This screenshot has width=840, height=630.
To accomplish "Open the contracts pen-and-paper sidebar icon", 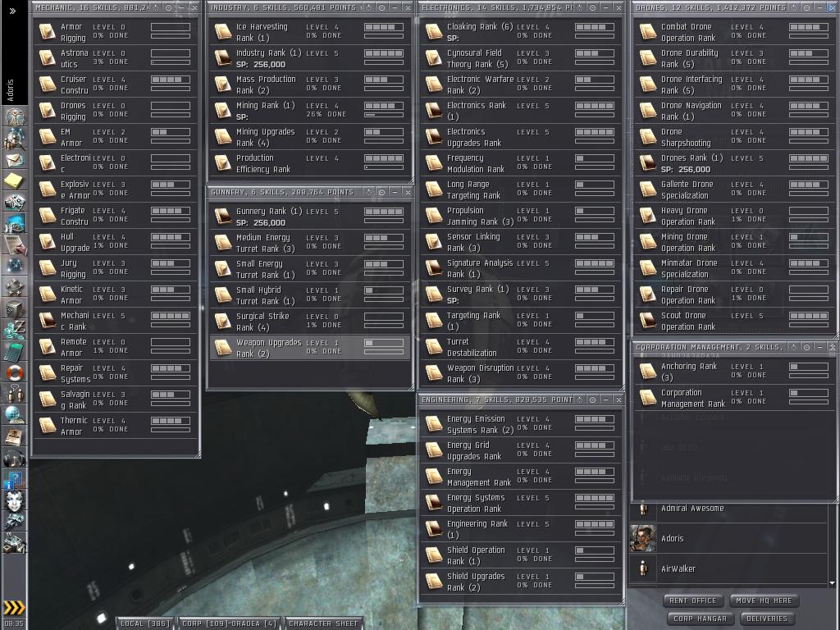I will [15, 244].
